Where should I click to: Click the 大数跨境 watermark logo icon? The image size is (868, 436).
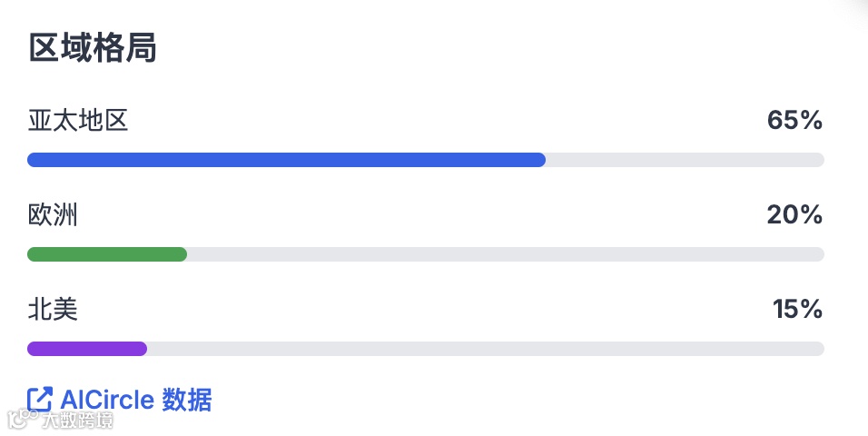coord(22,419)
